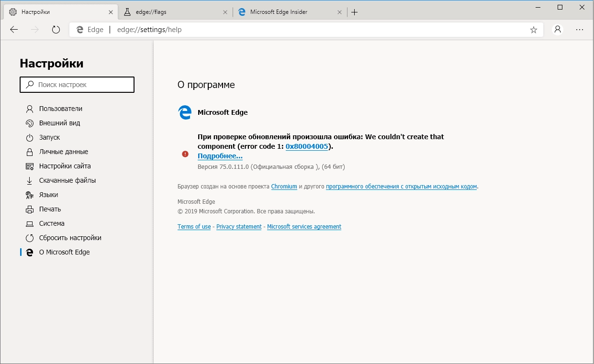
Task: Add page to favorites star icon
Action: (x=534, y=30)
